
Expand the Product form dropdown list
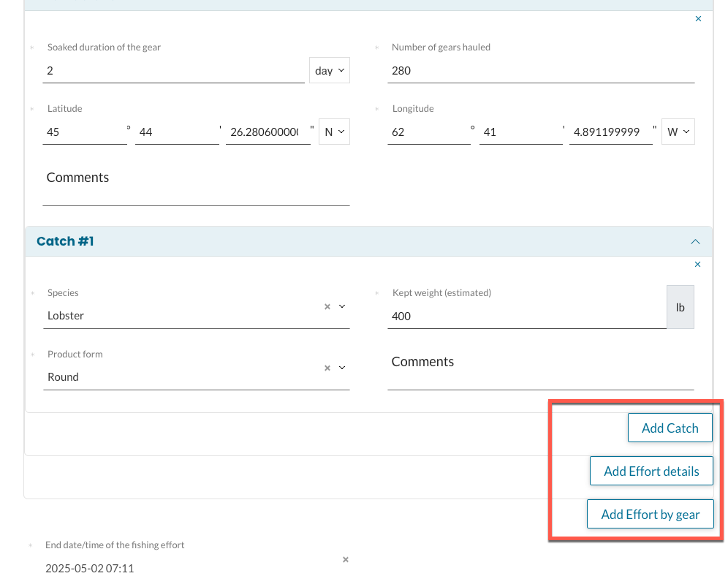click(342, 368)
